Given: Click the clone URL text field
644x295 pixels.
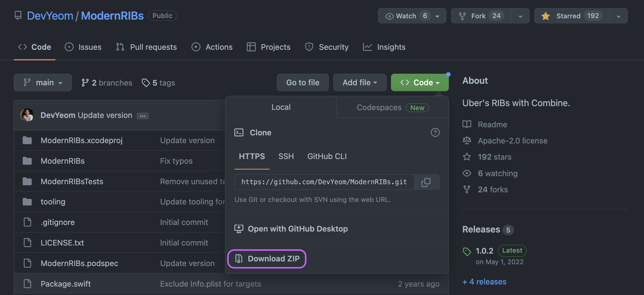Looking at the screenshot, I should (324, 182).
